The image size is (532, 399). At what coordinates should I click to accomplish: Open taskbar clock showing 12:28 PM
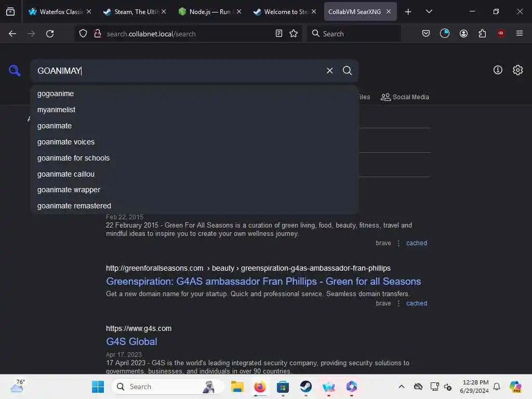pos(474,387)
